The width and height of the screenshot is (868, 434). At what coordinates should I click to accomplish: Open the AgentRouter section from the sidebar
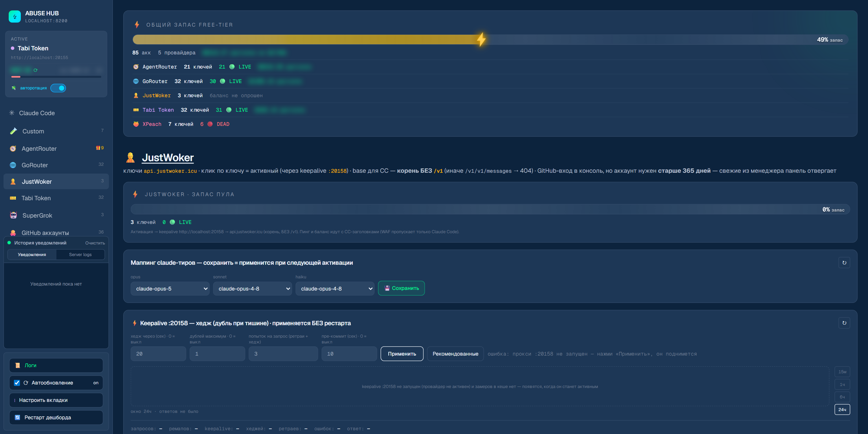[56, 149]
